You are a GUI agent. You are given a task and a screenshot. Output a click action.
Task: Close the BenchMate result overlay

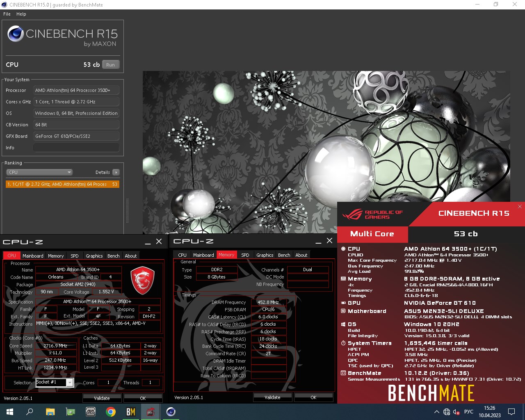point(520,206)
